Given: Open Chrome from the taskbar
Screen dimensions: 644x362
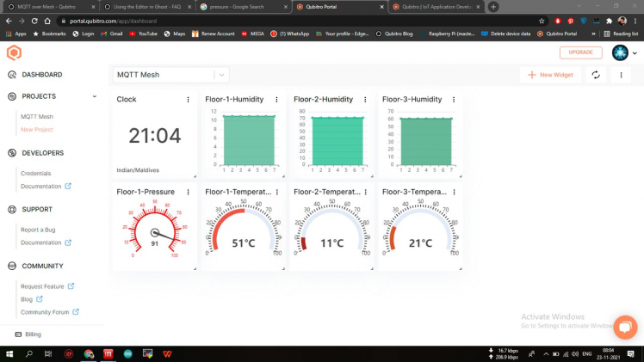Looking at the screenshot, I should (x=89, y=353).
